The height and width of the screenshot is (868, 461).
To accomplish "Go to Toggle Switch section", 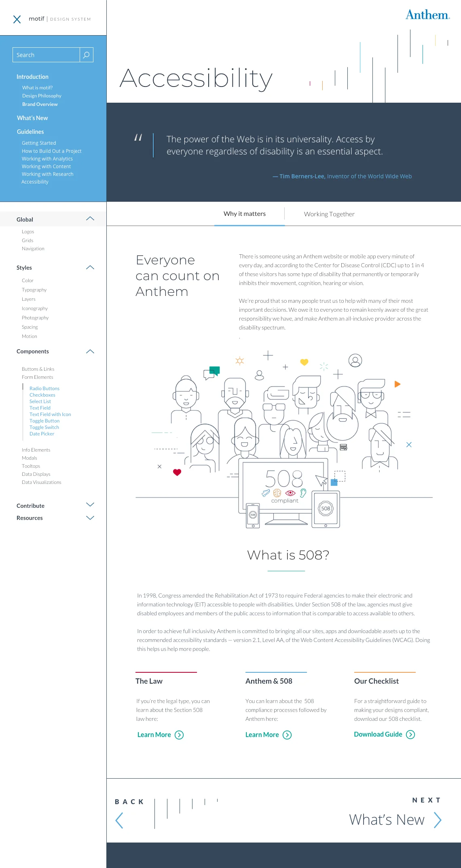I will [x=44, y=427].
